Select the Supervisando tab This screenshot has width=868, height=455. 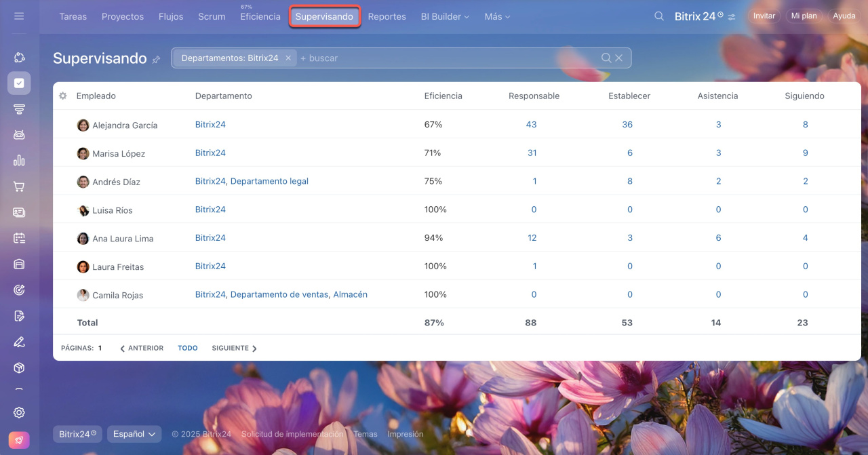(324, 16)
